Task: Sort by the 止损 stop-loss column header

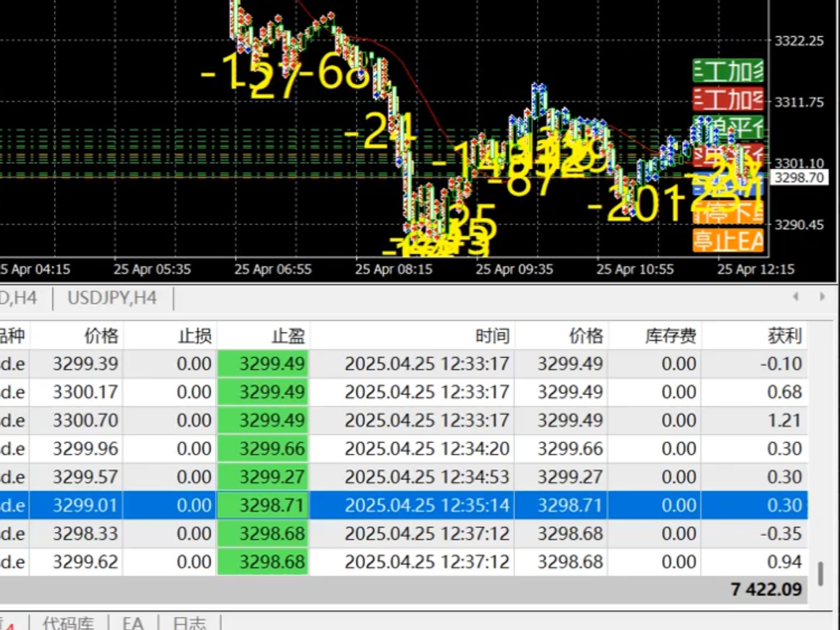Action: (195, 336)
